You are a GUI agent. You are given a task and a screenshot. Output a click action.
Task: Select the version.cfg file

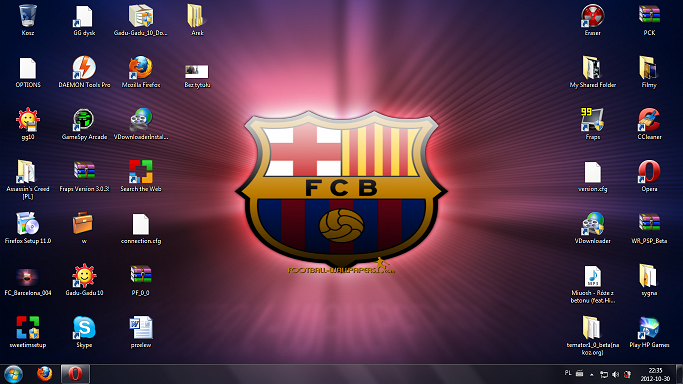592,172
